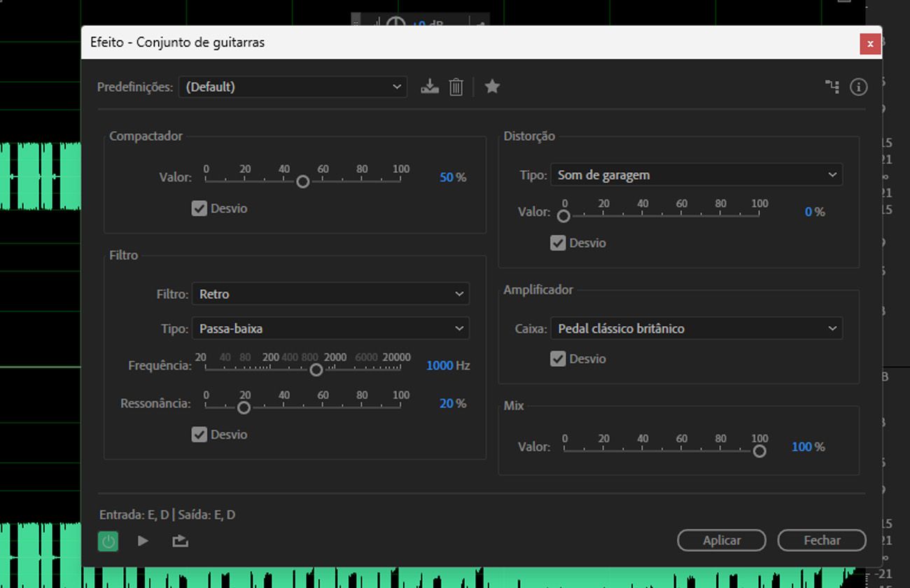Open the filter Tipo dropdown showing Passa-baixa
The height and width of the screenshot is (588, 910).
[330, 328]
